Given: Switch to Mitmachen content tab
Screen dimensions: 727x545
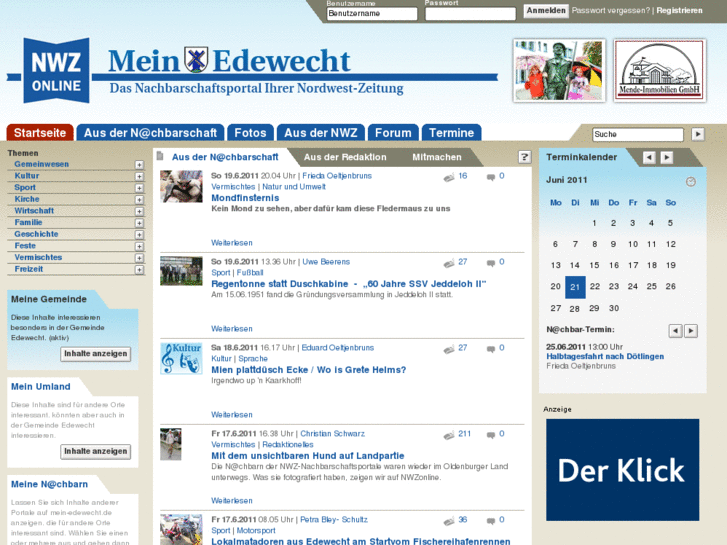Looking at the screenshot, I should point(437,157).
